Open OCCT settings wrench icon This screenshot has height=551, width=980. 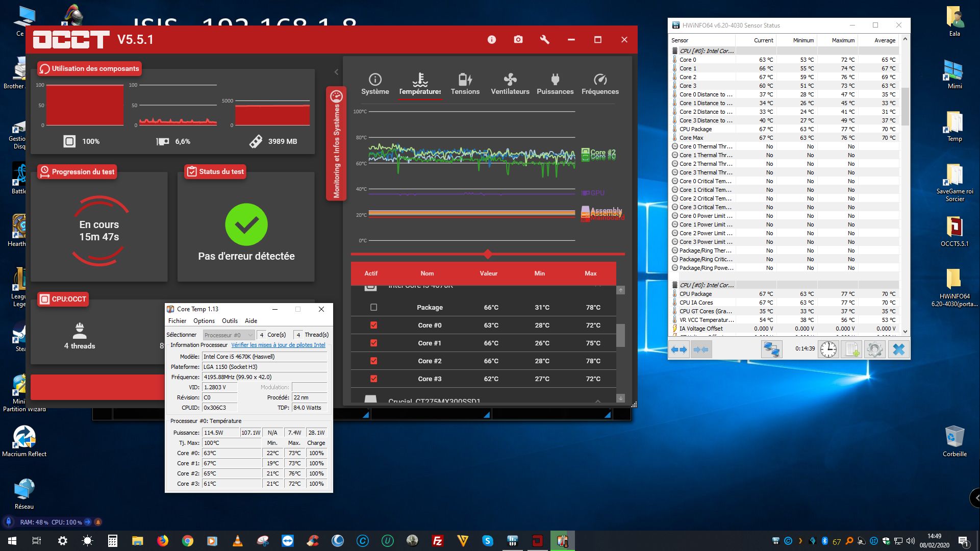coord(545,40)
